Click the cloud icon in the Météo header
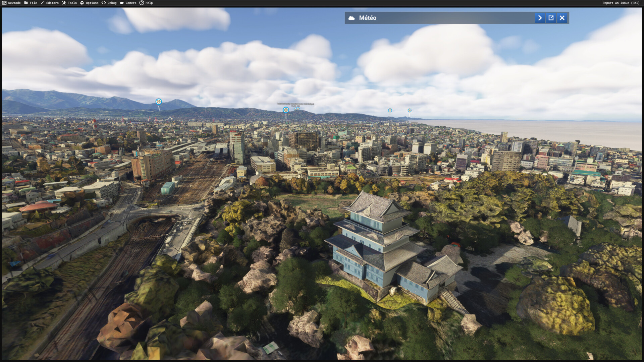Viewport: 644px width, 362px height. (352, 18)
